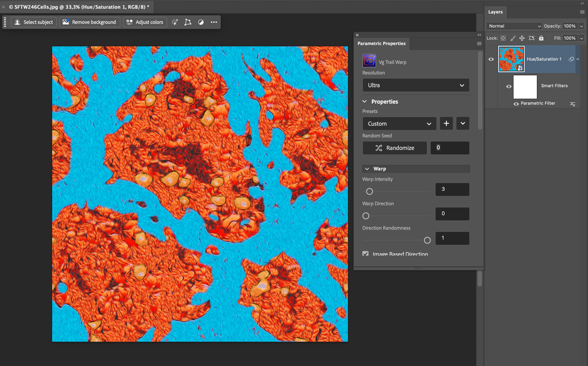Click the Warp Intensity slider handle
This screenshot has width=588, height=366.
[x=369, y=191]
